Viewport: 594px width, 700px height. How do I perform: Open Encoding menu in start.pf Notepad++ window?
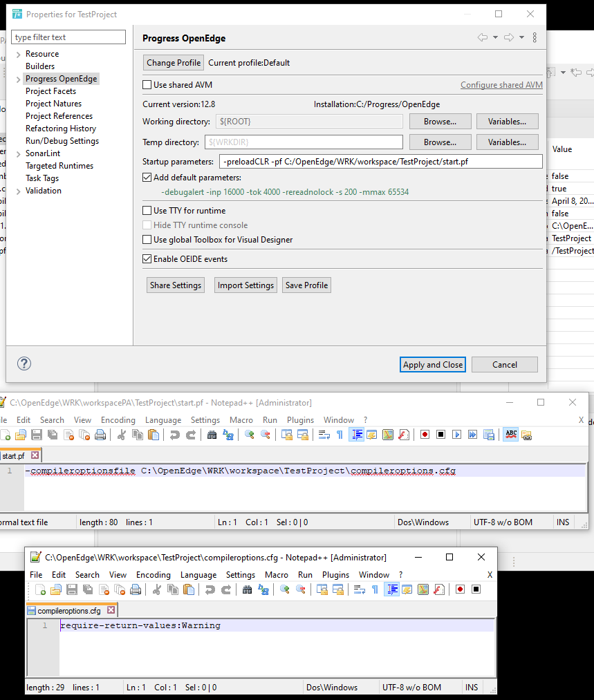tap(118, 420)
